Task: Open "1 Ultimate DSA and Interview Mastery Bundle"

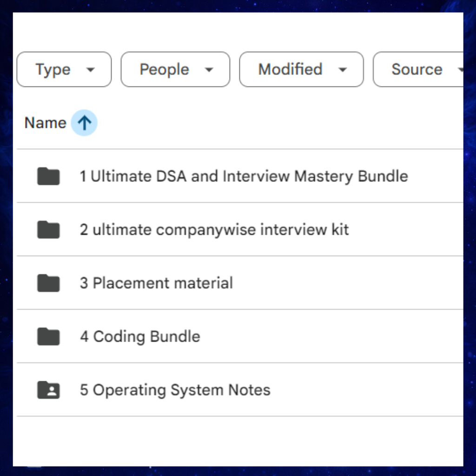Action: point(244,177)
